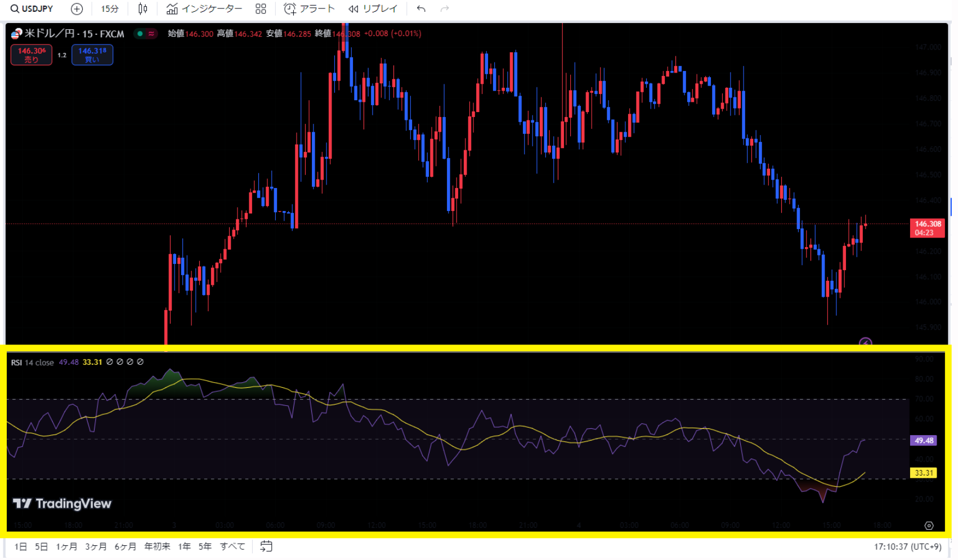Screen dimensions: 958x560
Task: Open the candlestick chart style selector
Action: 143,9
